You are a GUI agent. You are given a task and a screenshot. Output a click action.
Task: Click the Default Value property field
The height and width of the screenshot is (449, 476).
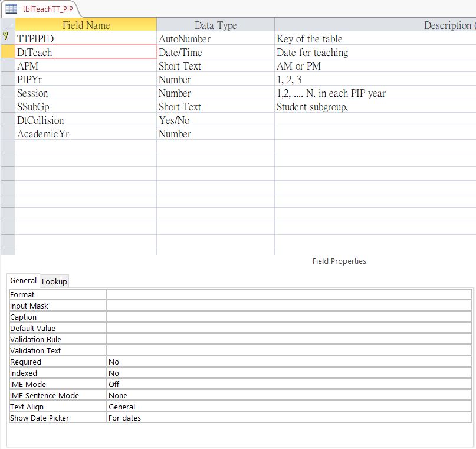(289, 328)
